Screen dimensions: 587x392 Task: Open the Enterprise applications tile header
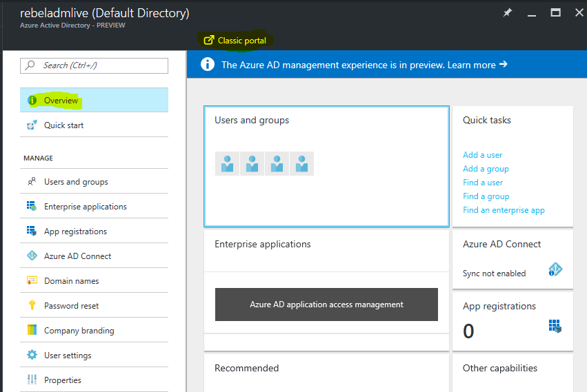point(262,245)
